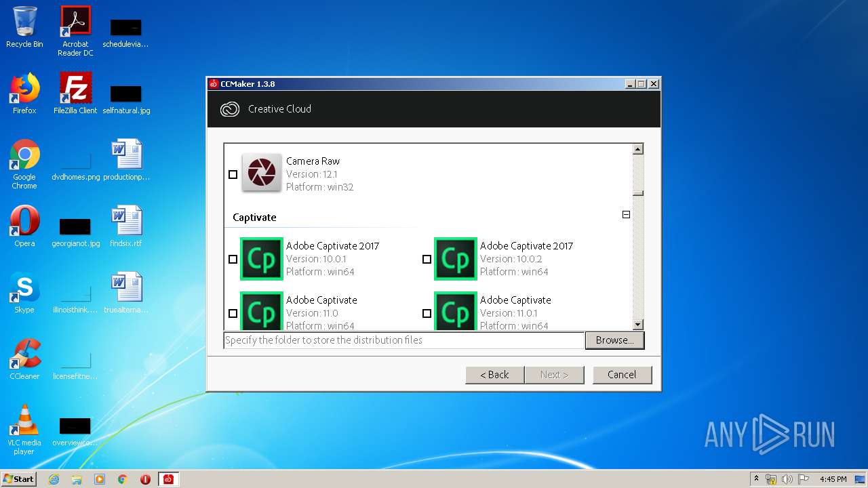Check Adobe Captivate 2017 version 10.0.2 checkbox

(427, 259)
